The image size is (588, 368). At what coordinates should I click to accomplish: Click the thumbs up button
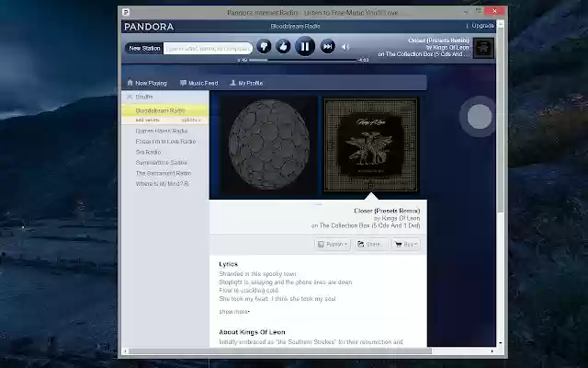[283, 47]
